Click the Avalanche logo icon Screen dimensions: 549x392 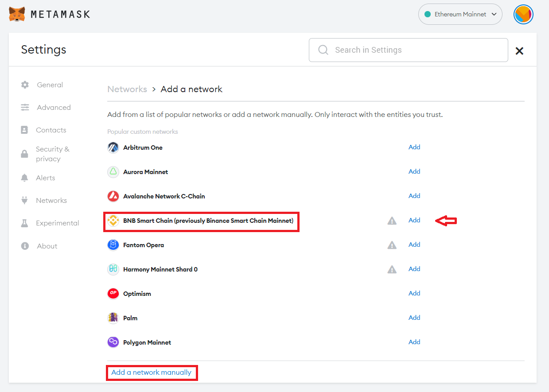[113, 196]
